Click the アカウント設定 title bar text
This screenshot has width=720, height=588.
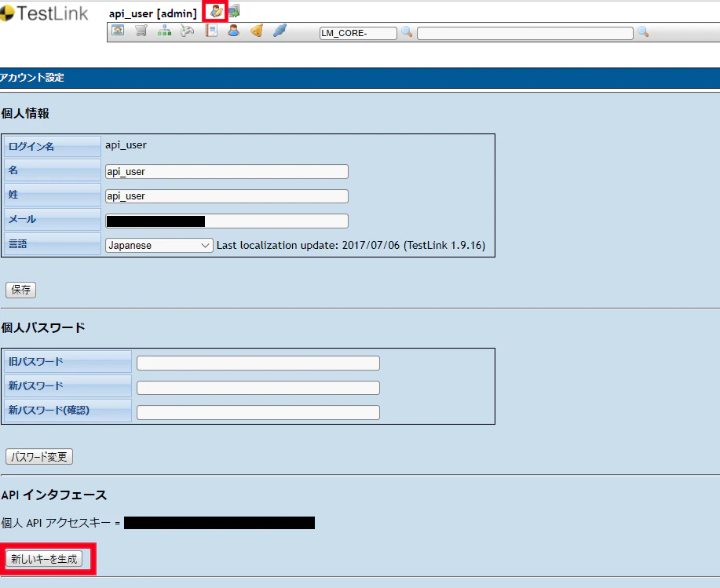tap(32, 78)
